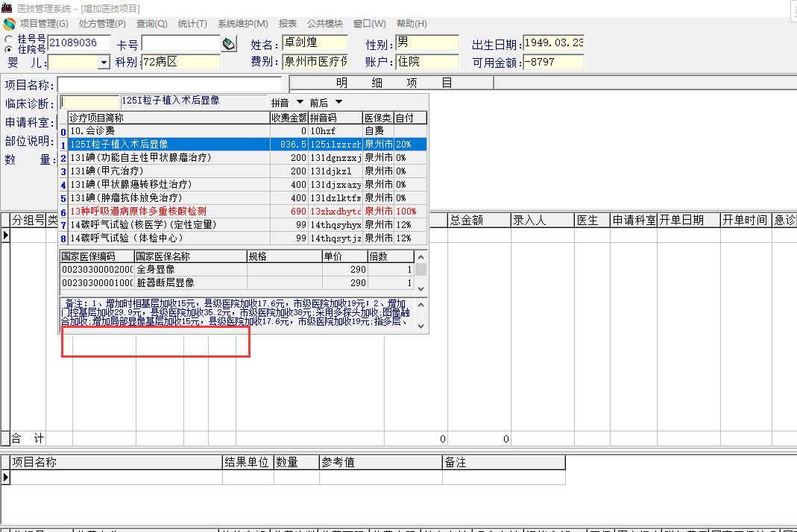The image size is (797, 532).
Task: Click the app icon in the title bar
Action: 7,7
